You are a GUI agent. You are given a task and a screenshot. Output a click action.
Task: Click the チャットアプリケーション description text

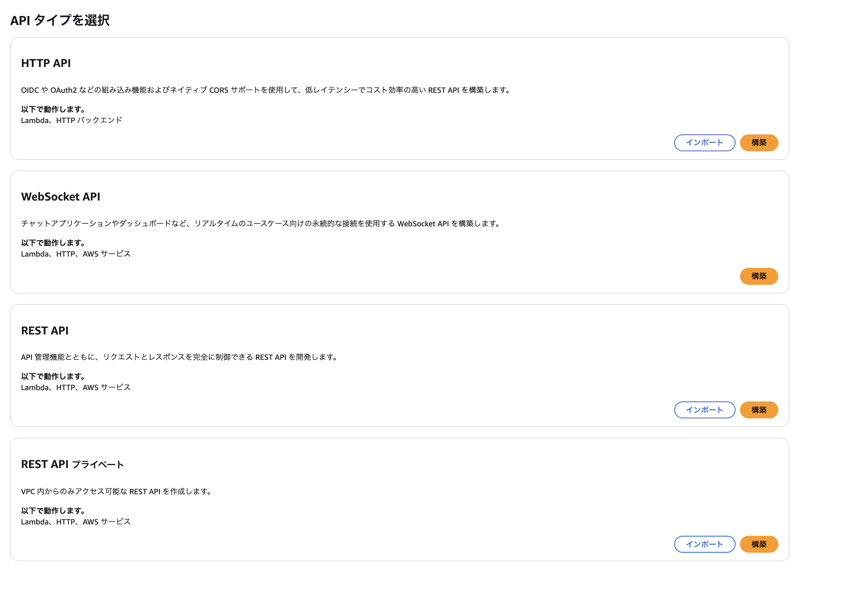[262, 224]
